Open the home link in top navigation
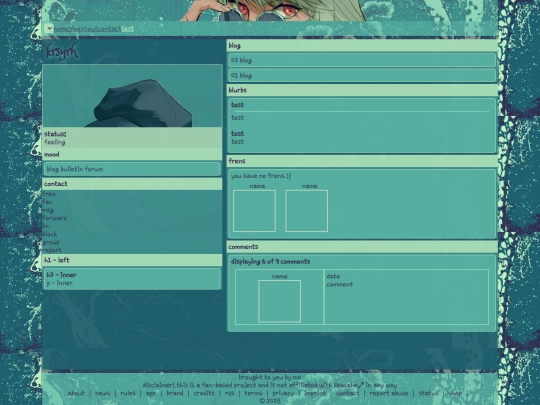Image resolution: width=540 pixels, height=405 pixels. pos(61,29)
